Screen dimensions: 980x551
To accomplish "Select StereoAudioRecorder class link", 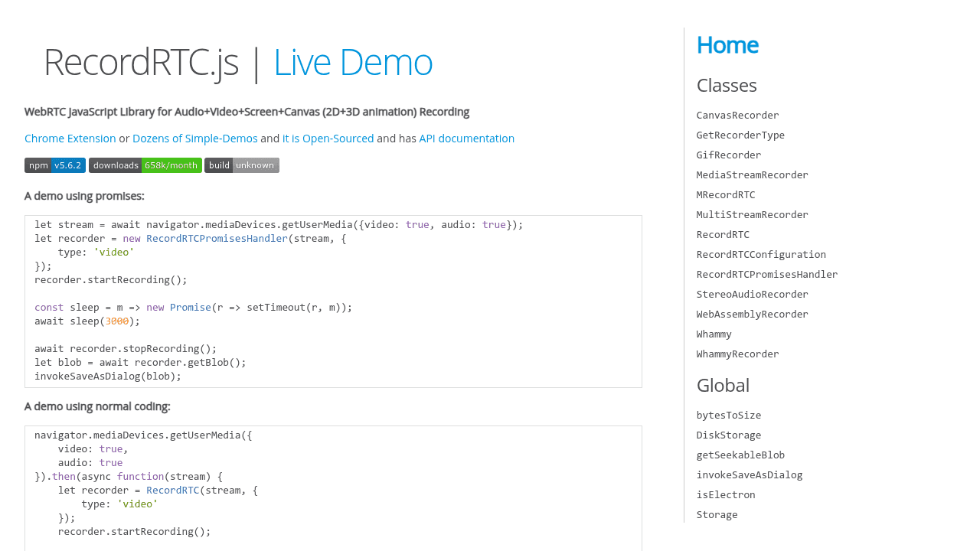I will pos(753,295).
